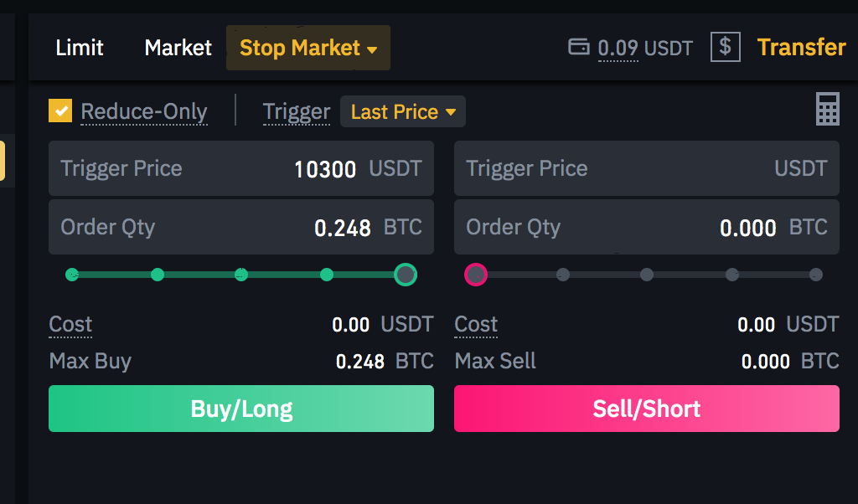Click the sell slider handle at zero
The height and width of the screenshot is (504, 858).
click(476, 275)
